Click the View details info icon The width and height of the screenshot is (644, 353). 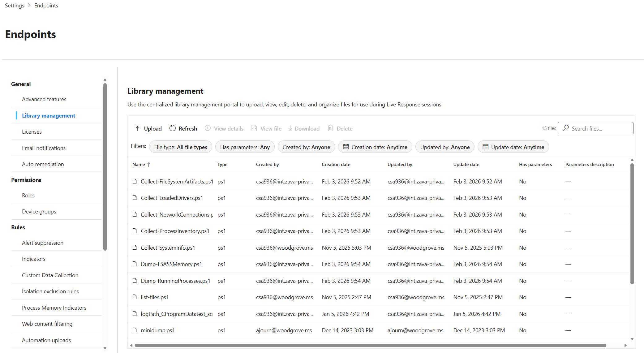[208, 128]
